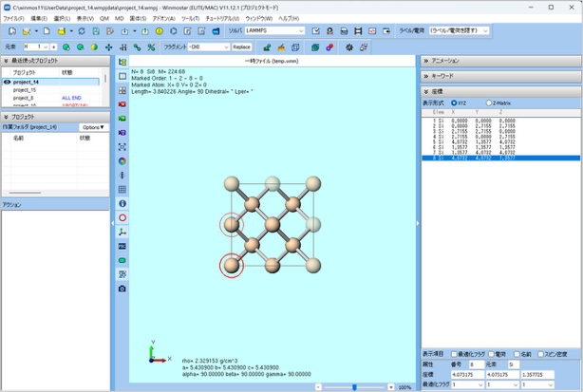
Task: Adjust the zoom slider handle below viewer
Action: point(355,387)
